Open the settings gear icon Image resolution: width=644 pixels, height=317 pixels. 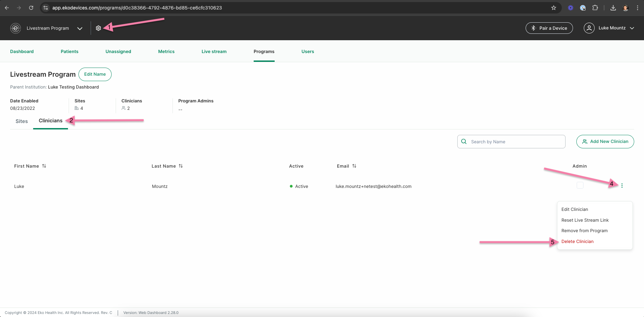click(98, 28)
